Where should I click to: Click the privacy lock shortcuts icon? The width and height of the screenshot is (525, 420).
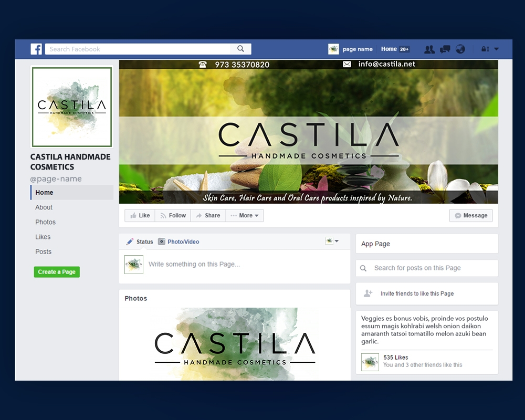[485, 49]
